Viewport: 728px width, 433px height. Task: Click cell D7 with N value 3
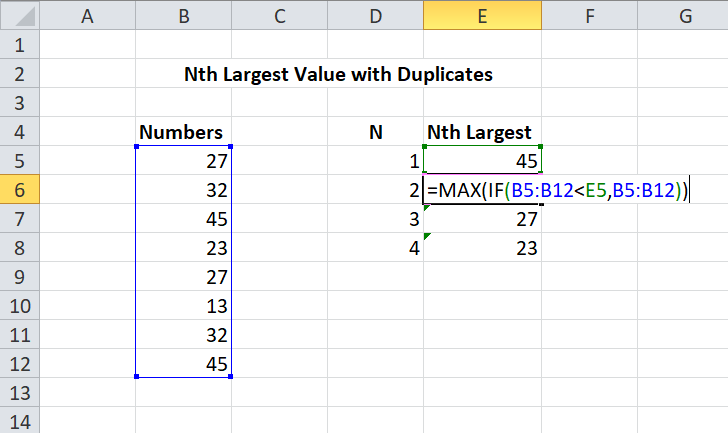coord(376,219)
